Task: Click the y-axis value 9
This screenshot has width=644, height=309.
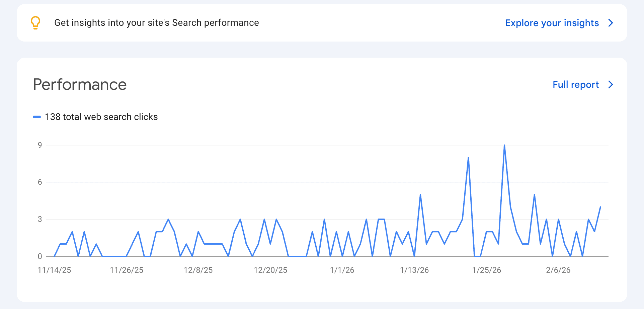Action: [x=40, y=145]
